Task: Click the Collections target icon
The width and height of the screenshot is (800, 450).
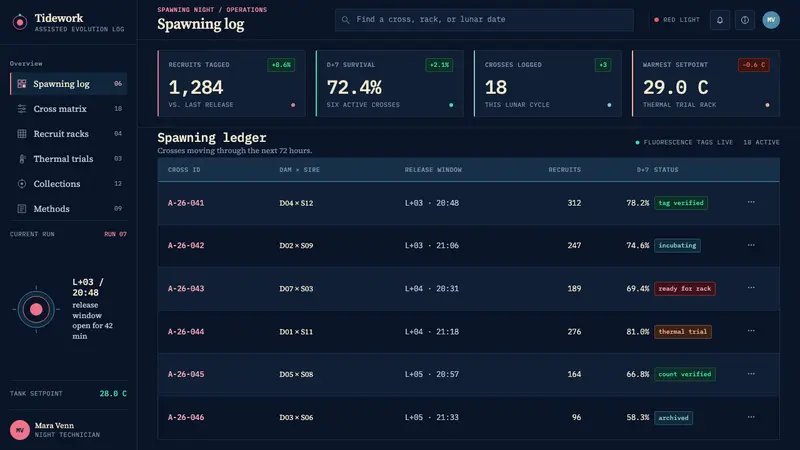Action: 21,184
